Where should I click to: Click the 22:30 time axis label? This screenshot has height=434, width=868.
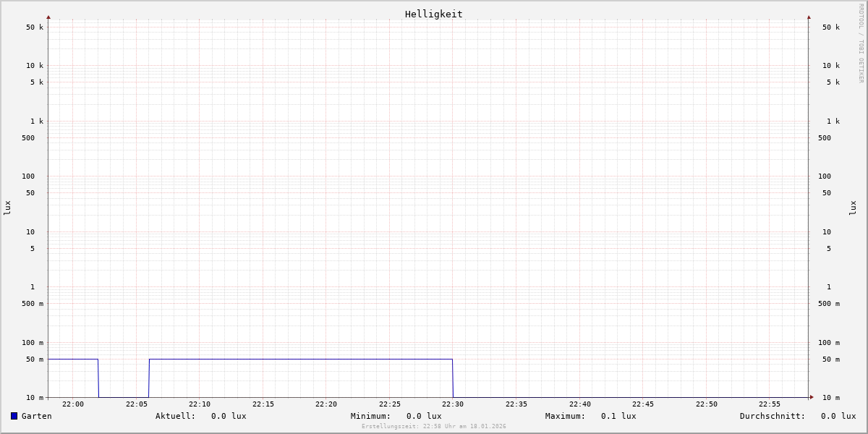(453, 404)
